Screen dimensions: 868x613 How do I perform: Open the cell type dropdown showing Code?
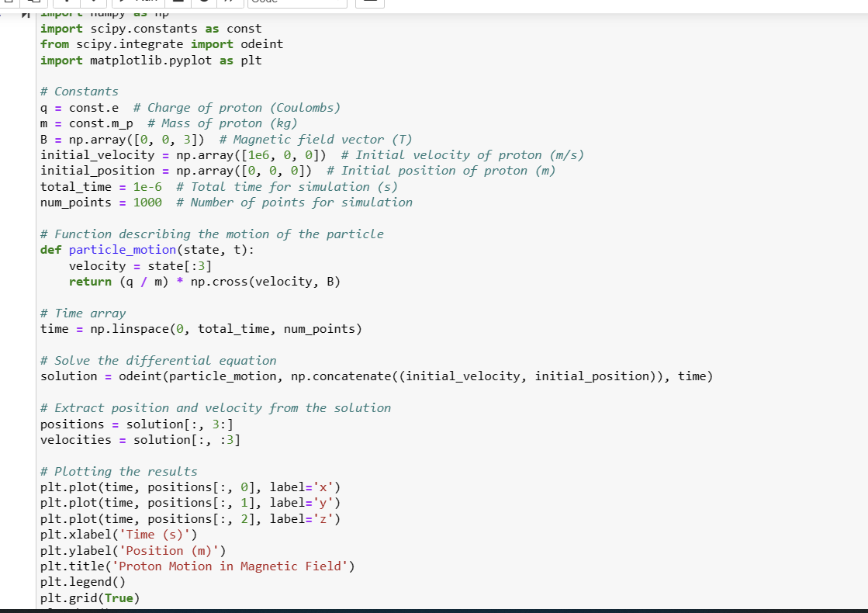point(298,3)
